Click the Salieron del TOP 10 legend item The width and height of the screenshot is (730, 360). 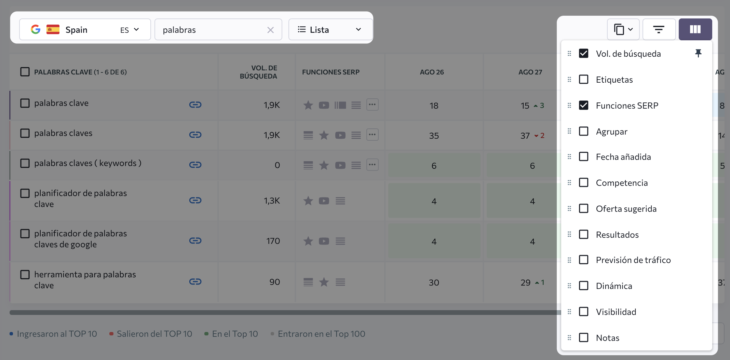point(151,334)
